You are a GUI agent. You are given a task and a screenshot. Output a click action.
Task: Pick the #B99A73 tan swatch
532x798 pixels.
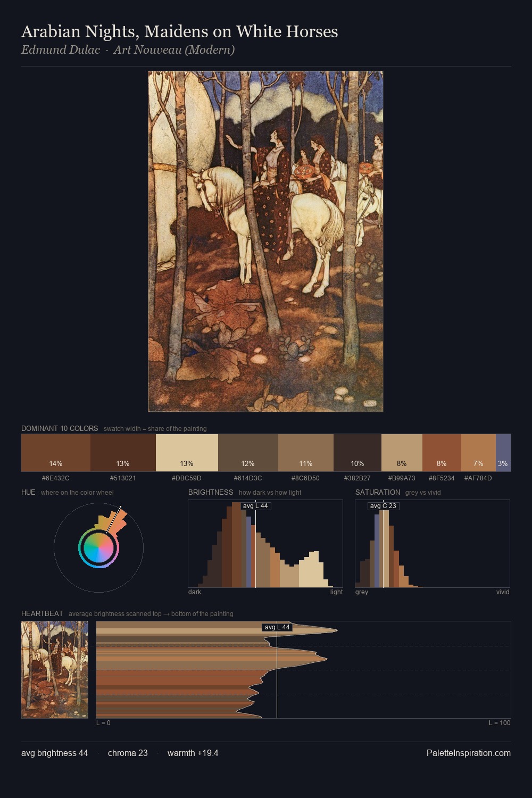pyautogui.click(x=402, y=453)
